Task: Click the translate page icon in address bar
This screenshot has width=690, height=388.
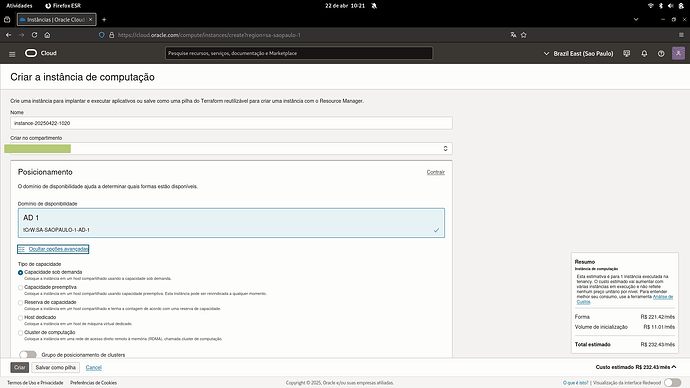Action: [513, 35]
